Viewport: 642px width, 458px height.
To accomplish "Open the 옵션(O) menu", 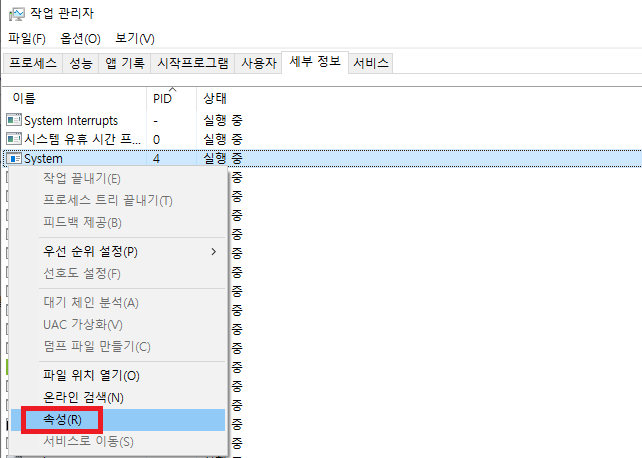I will click(80, 39).
